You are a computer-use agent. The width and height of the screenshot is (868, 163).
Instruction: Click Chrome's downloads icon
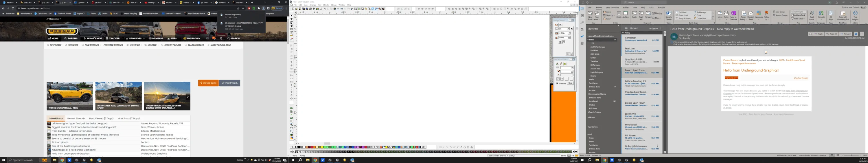[x=264, y=8]
